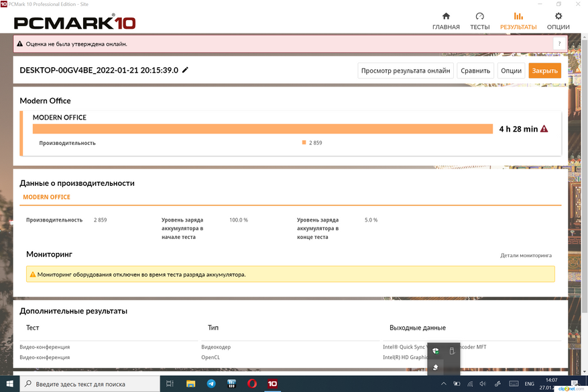Click the orange Modern Office battery life bar
This screenshot has width=588, height=392.
click(263, 129)
